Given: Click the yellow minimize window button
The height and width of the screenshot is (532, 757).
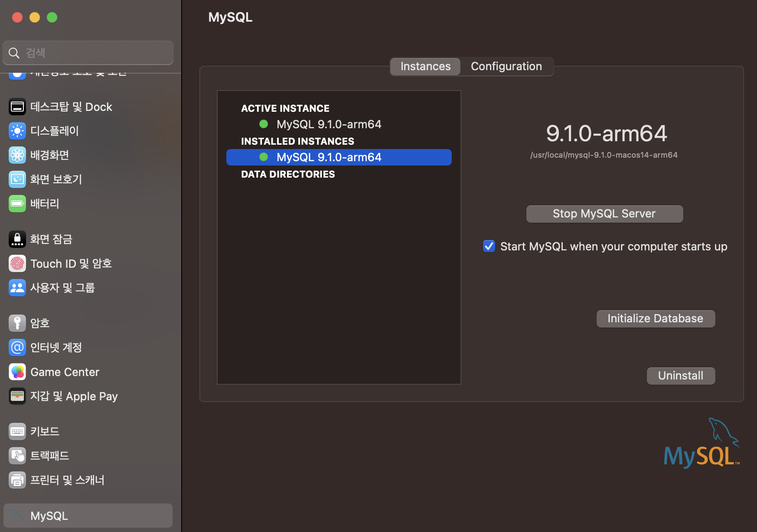Looking at the screenshot, I should coord(35,17).
